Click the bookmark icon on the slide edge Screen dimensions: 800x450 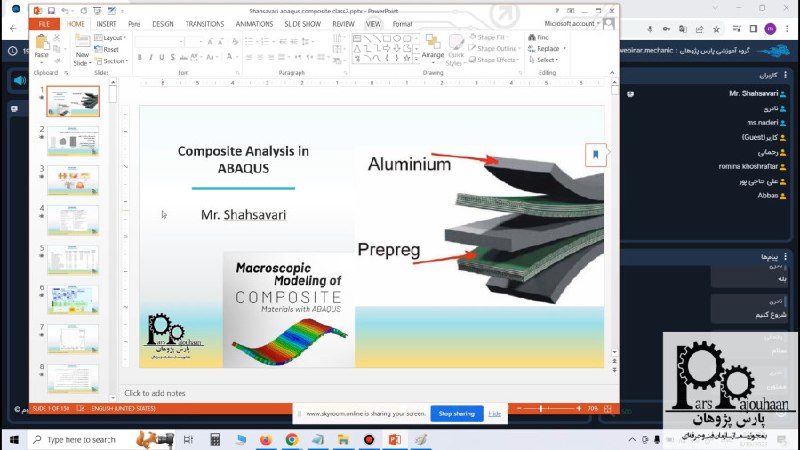click(595, 155)
